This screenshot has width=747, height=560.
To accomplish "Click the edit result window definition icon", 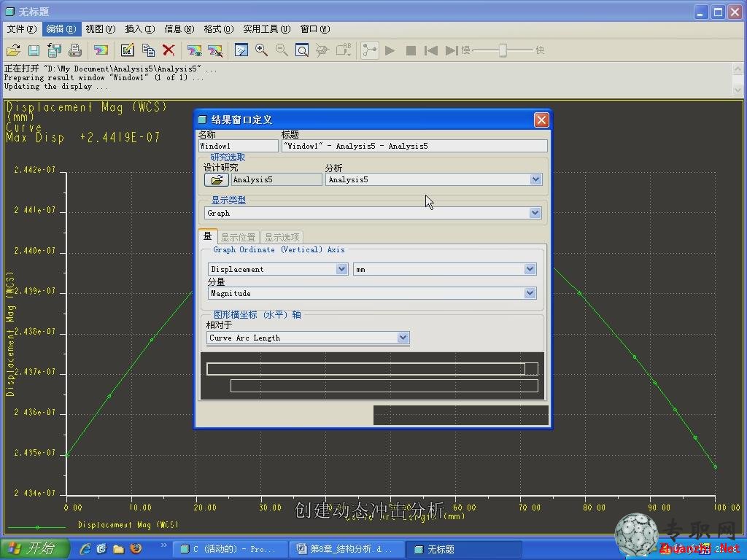I will click(x=127, y=50).
